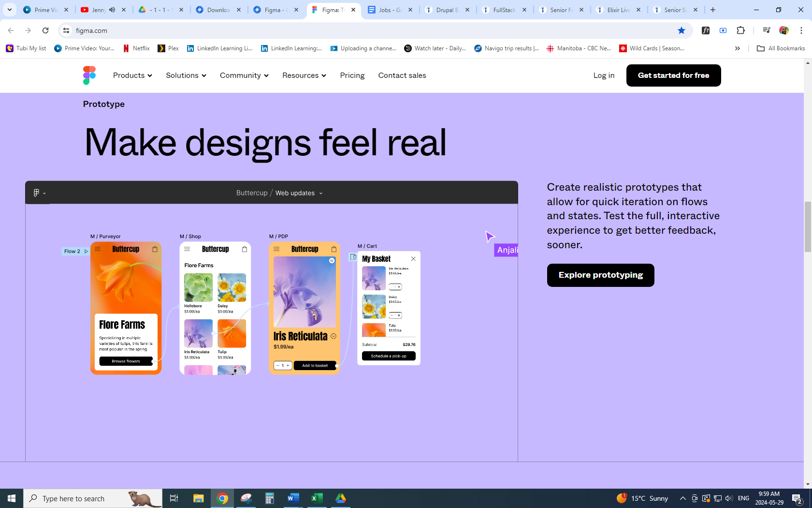812x508 pixels.
Task: Open Excel from the Windows taskbar
Action: 317,498
